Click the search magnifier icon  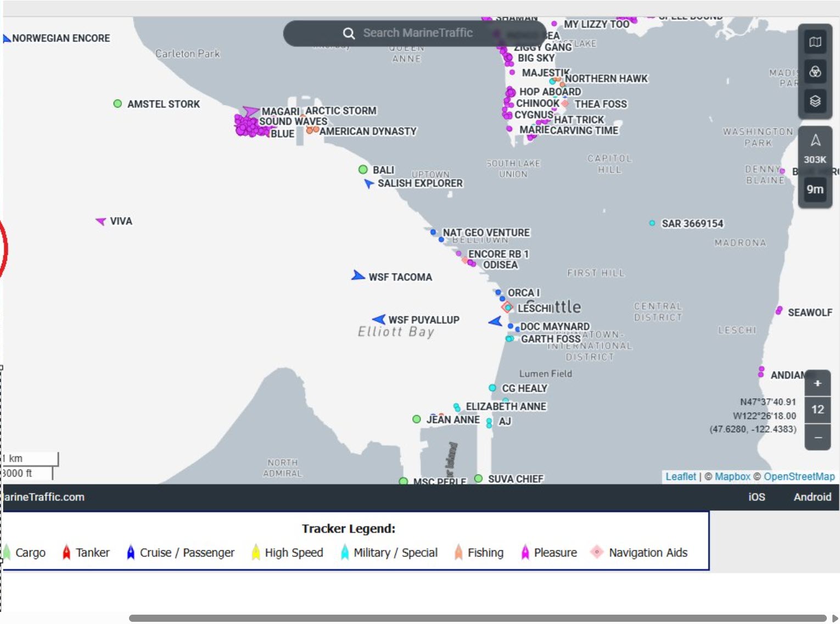click(349, 34)
